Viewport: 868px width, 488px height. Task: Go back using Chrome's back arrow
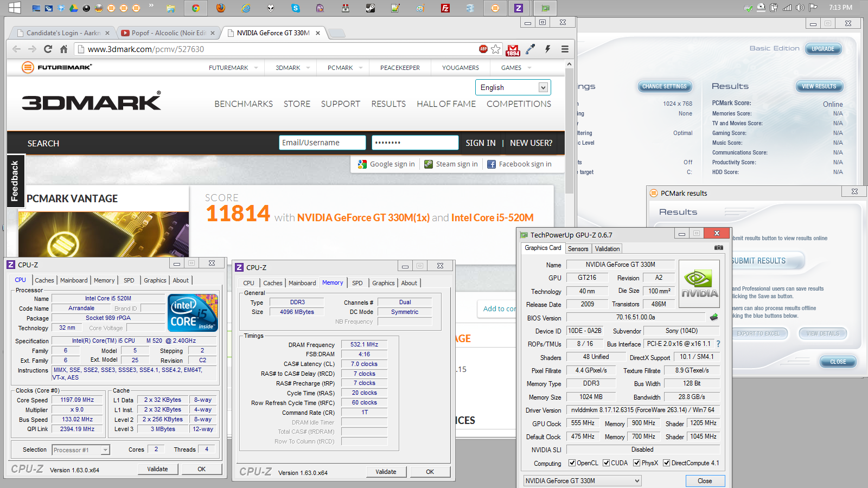coord(16,49)
